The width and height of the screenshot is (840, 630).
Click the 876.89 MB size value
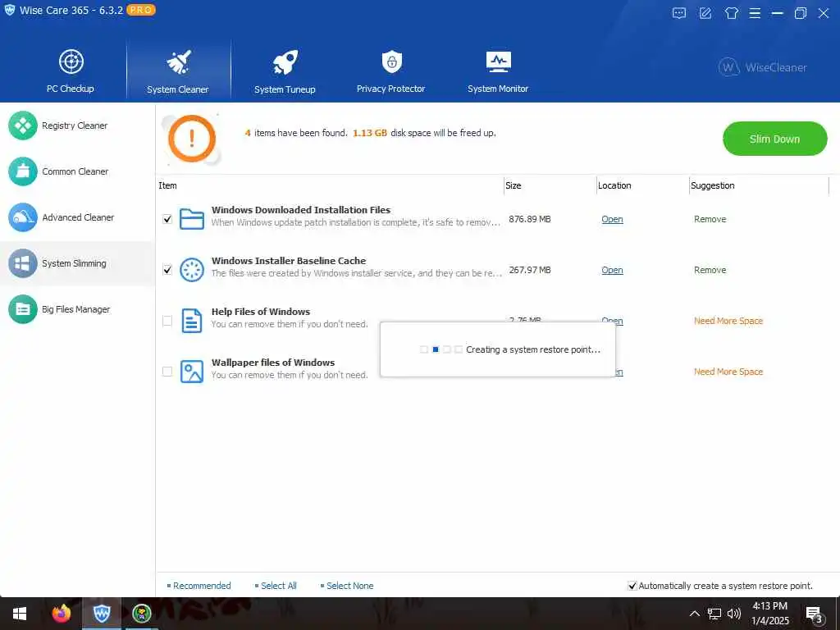click(x=530, y=219)
